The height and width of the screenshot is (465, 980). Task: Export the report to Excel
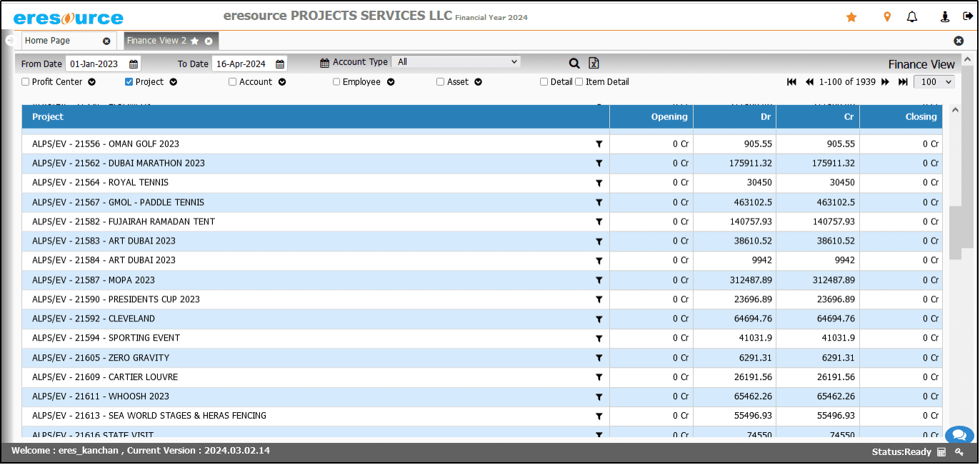click(x=594, y=64)
